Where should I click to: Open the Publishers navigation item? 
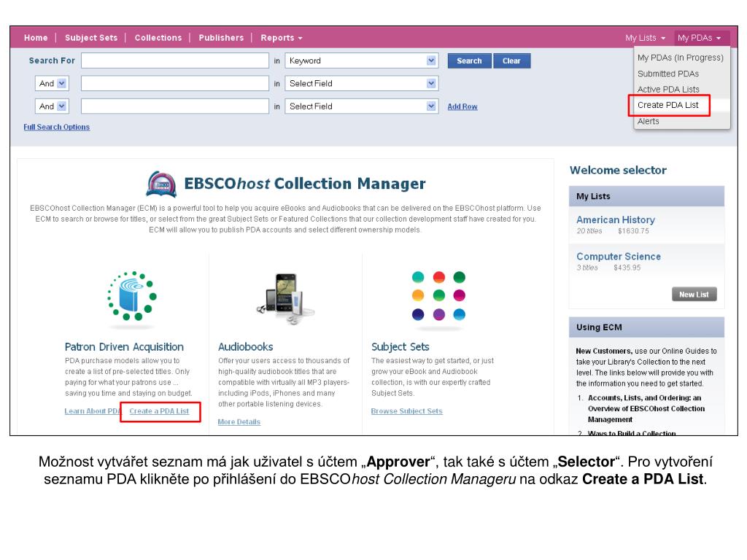[221, 38]
